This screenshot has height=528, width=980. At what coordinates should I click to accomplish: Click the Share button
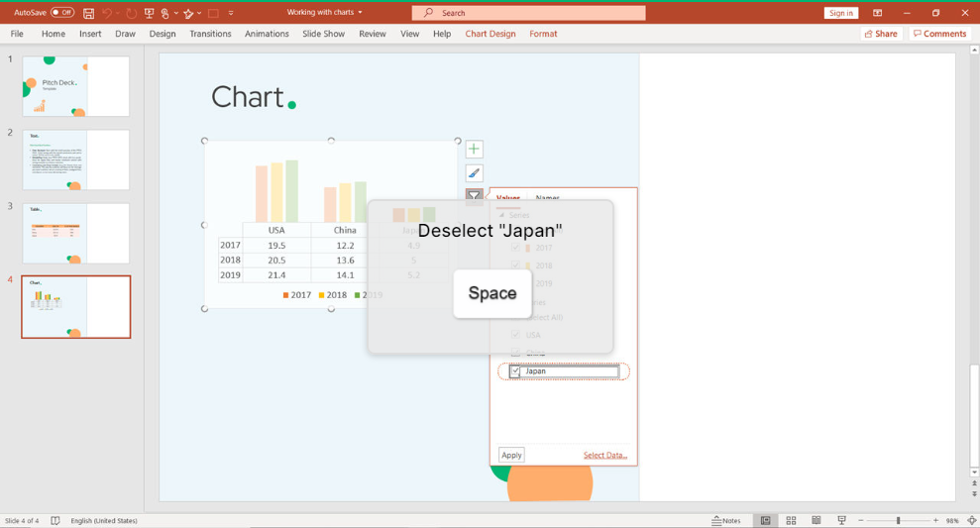click(881, 34)
